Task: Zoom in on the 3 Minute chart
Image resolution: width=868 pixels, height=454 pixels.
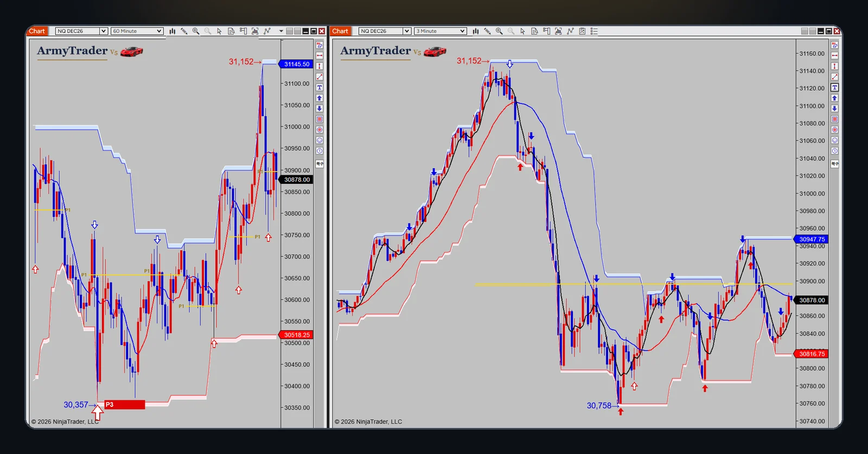Action: pyautogui.click(x=499, y=31)
